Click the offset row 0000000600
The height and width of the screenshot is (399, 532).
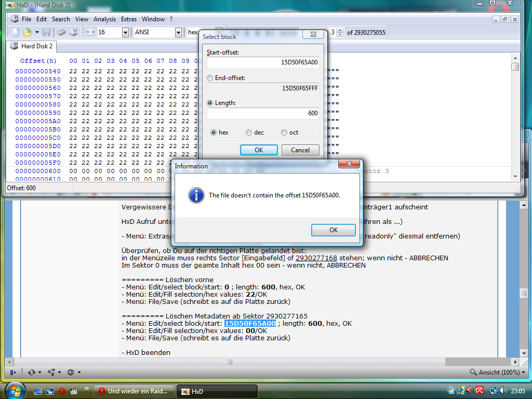(x=38, y=171)
